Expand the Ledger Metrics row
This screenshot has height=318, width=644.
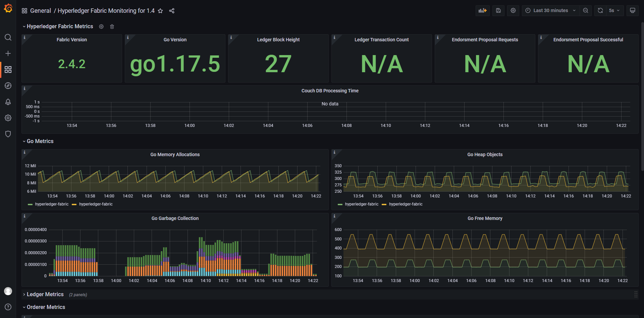click(45, 294)
